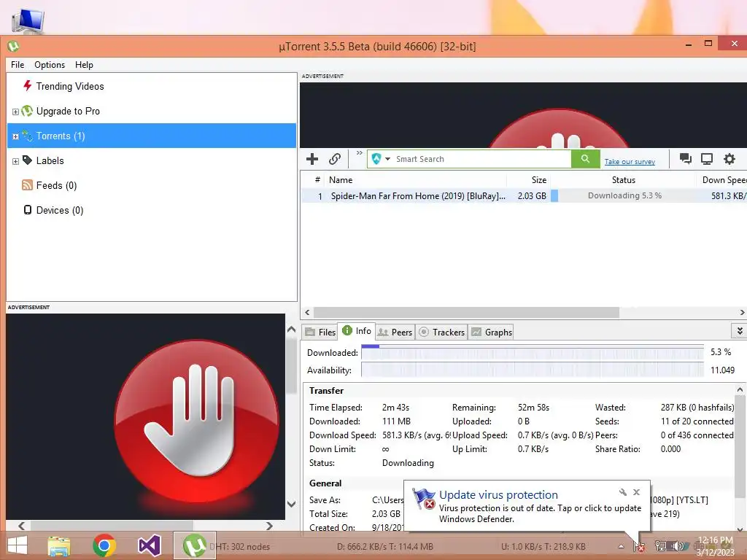Viewport: 747px width, 560px height.
Task: Expand the Torrents (1) tree node
Action: click(x=16, y=136)
